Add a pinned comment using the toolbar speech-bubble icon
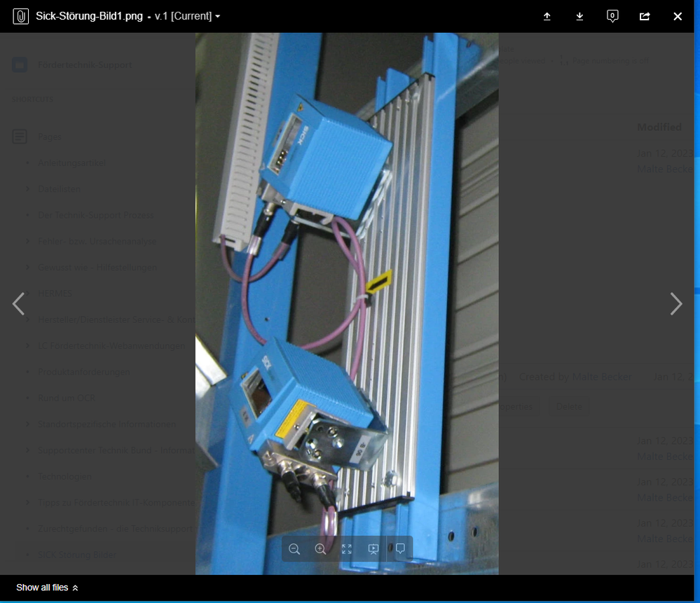The image size is (700, 603). [400, 549]
